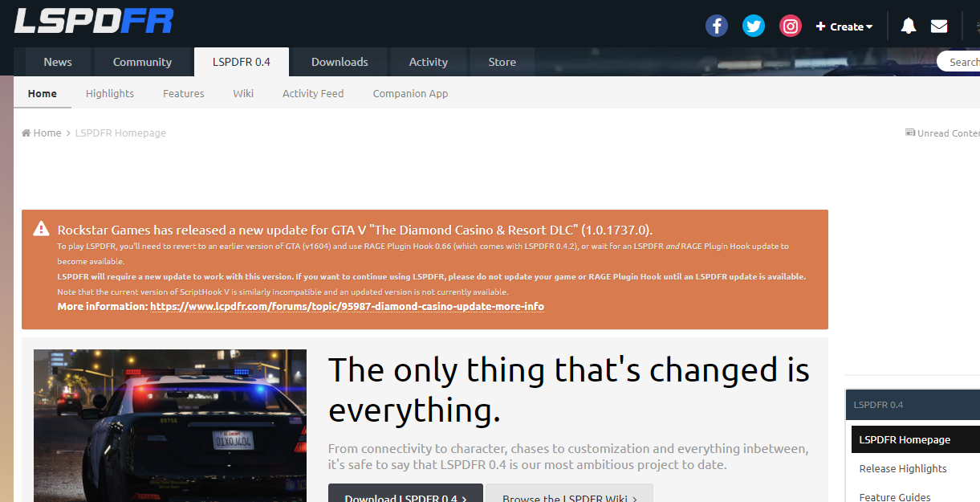The width and height of the screenshot is (980, 502).
Task: Expand the Create dropdown menu
Action: coord(844,27)
